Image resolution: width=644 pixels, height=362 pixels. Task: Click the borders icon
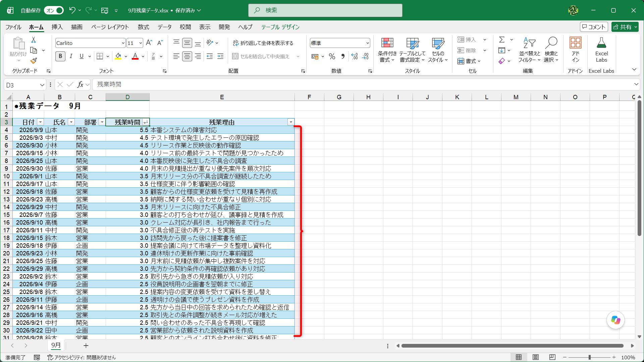tap(100, 56)
